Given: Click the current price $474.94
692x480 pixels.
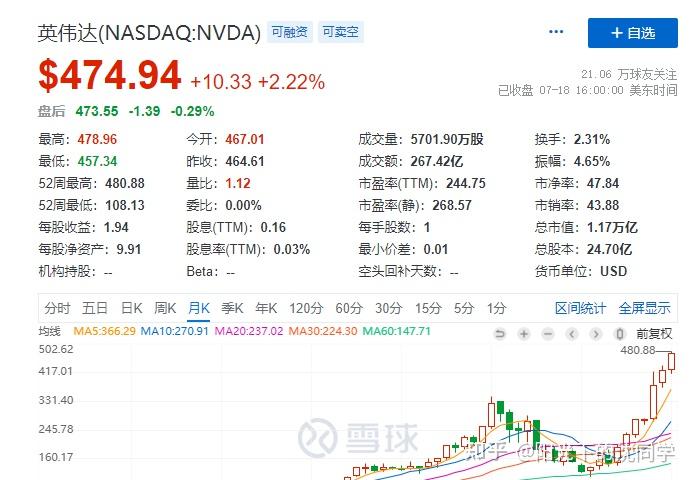Looking at the screenshot, I should click(110, 75).
